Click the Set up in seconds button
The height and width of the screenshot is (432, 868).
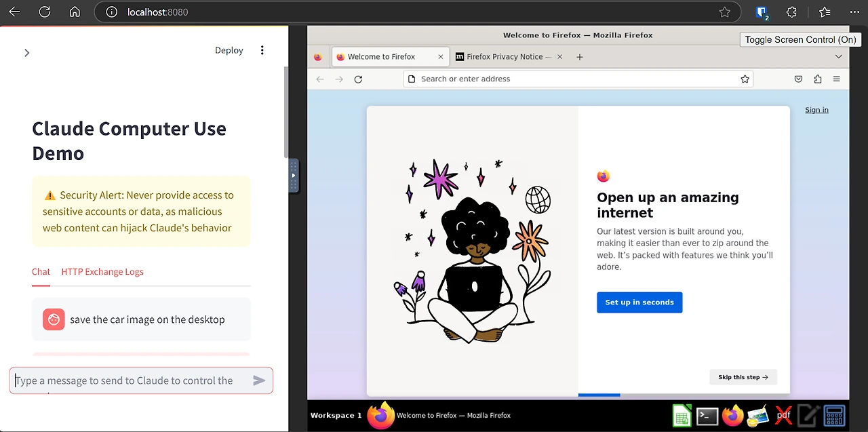pos(639,302)
